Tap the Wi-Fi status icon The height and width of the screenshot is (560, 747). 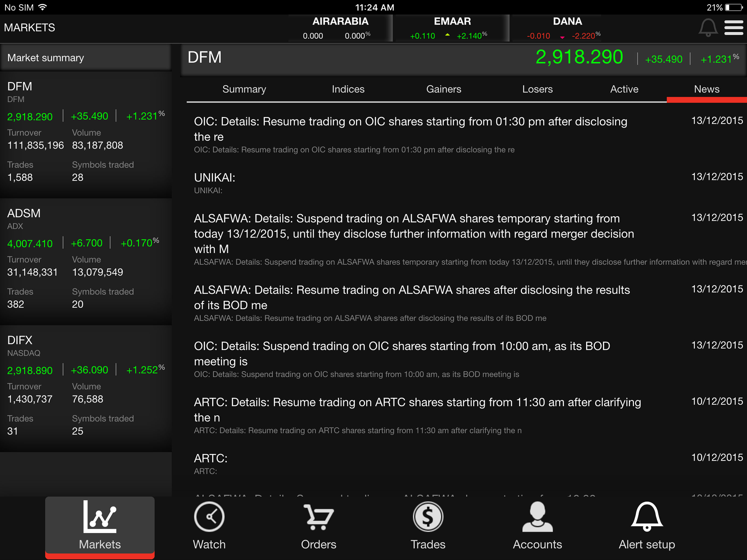43,7
